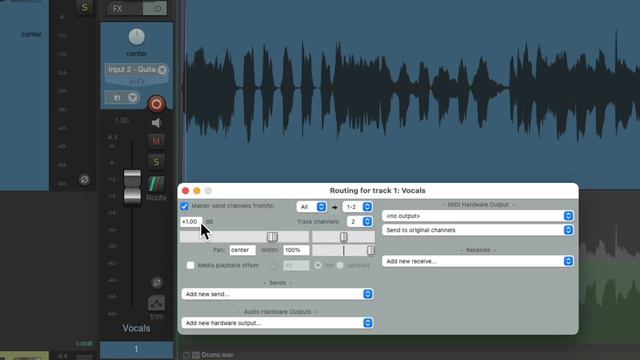Invert phase on the Vocals mixer strip
This screenshot has width=640, height=360.
[x=157, y=282]
